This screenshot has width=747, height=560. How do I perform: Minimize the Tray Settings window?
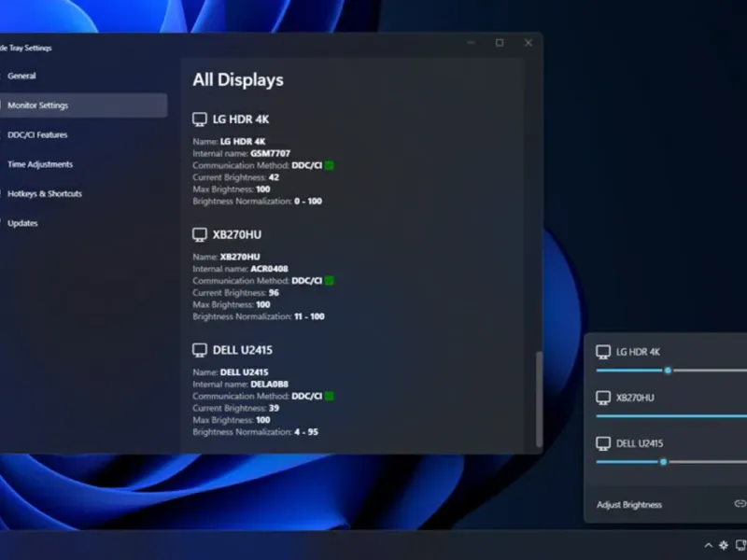pos(471,43)
